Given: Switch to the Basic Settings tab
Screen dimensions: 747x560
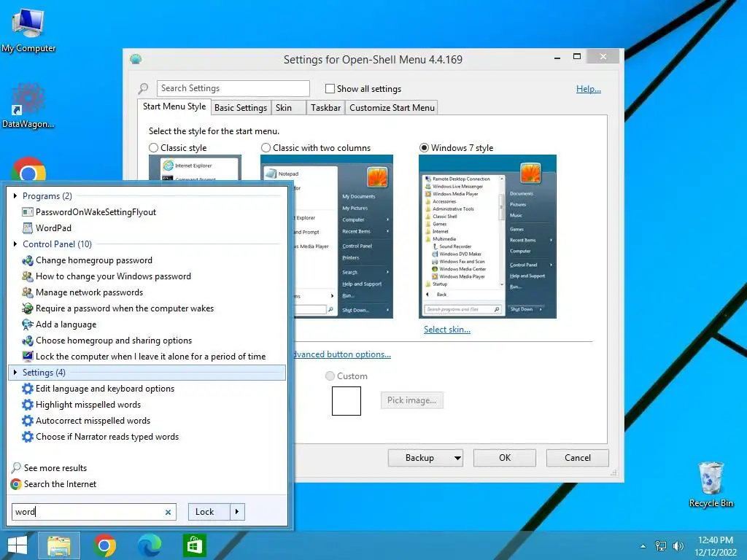Looking at the screenshot, I should tap(241, 108).
